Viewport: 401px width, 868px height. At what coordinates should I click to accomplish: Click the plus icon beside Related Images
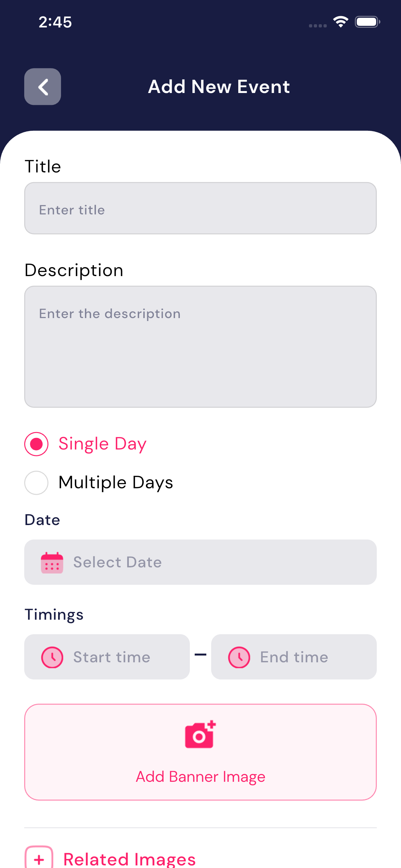coord(39,859)
